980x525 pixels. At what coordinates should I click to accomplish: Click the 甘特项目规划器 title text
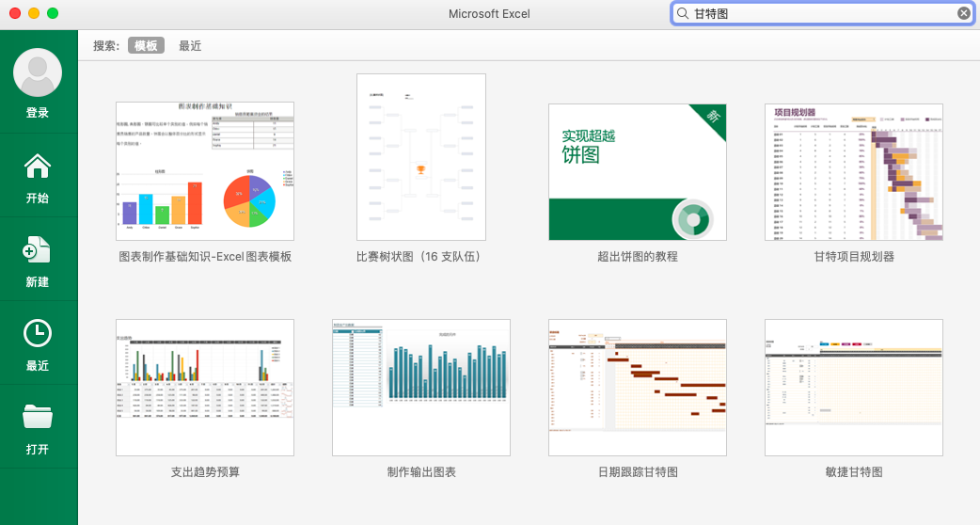point(854,256)
